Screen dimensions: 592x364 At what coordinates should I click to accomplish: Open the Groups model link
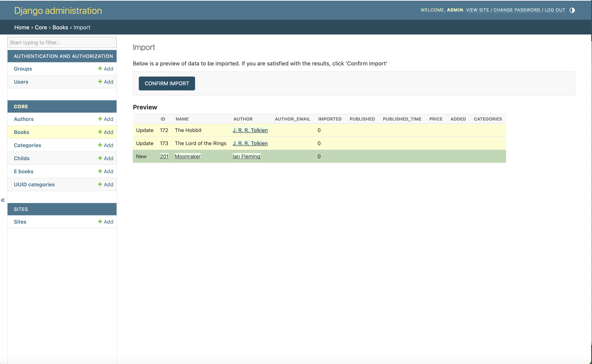click(23, 69)
